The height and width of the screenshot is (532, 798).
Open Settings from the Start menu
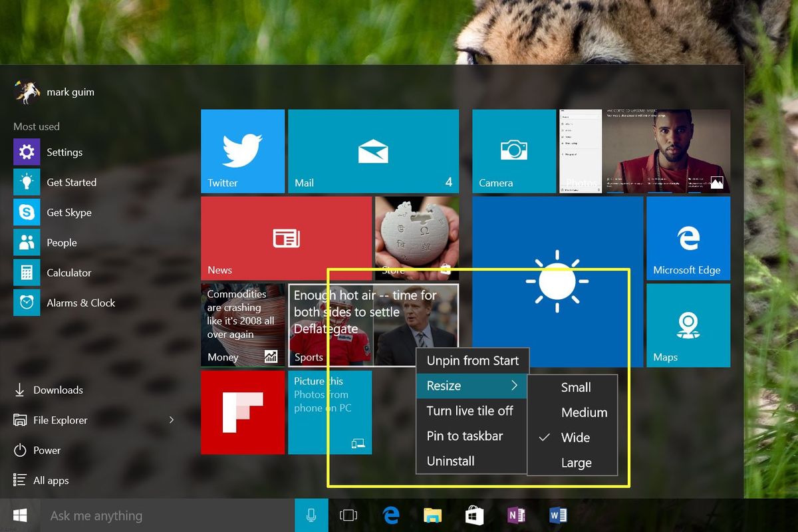click(x=65, y=152)
